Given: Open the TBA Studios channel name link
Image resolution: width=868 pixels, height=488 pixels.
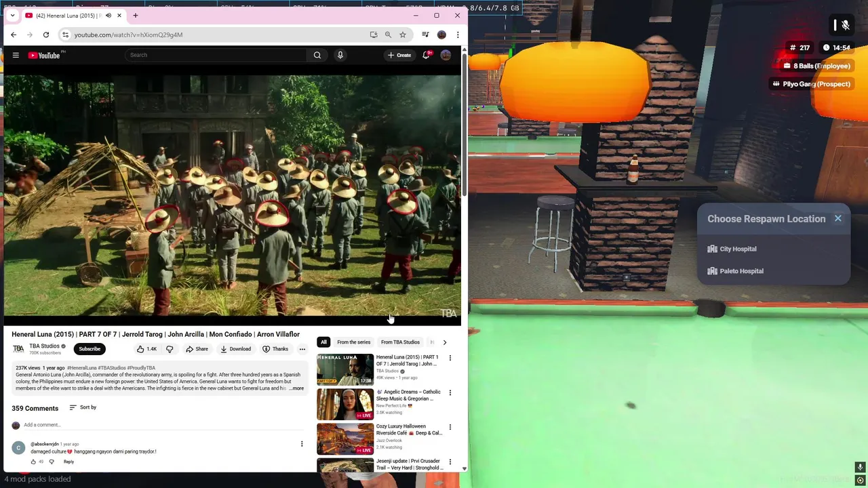Looking at the screenshot, I should click(x=44, y=346).
